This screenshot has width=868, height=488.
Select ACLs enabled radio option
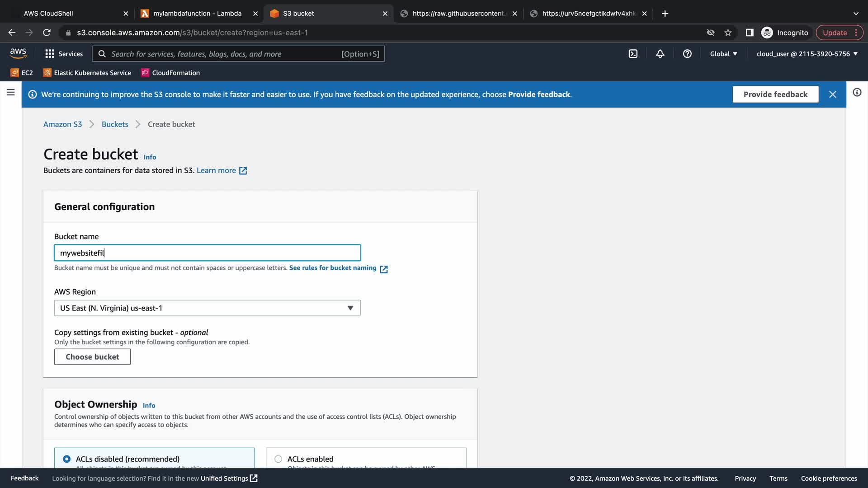coord(278,459)
